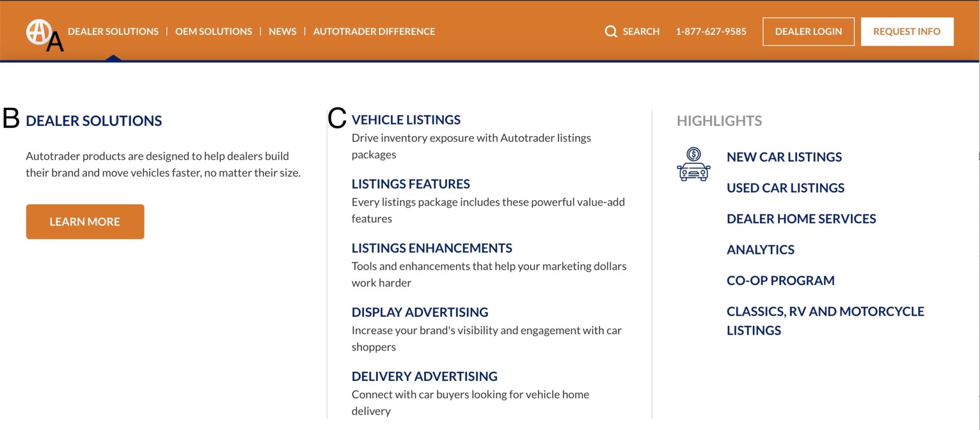Open Dealer Home Services highlight
This screenshot has height=430, width=980.
(801, 219)
